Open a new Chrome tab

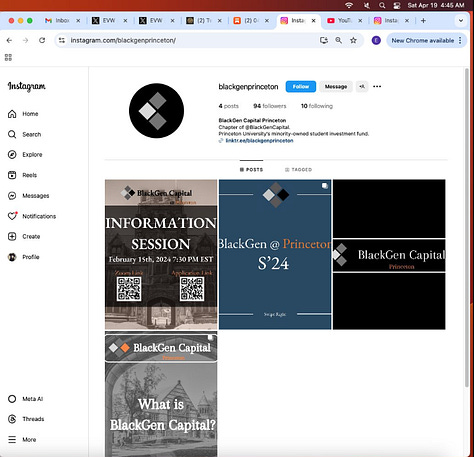tap(423, 21)
